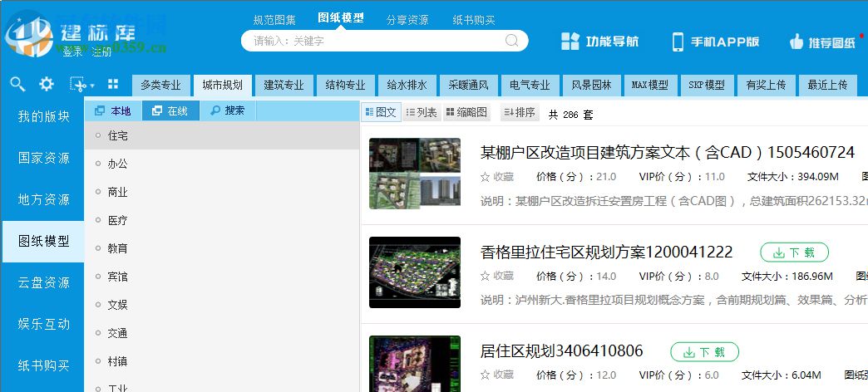Image resolution: width=868 pixels, height=392 pixels.
Task: Open thumbnail of 某棚户区改造项目 entry
Action: point(415,173)
